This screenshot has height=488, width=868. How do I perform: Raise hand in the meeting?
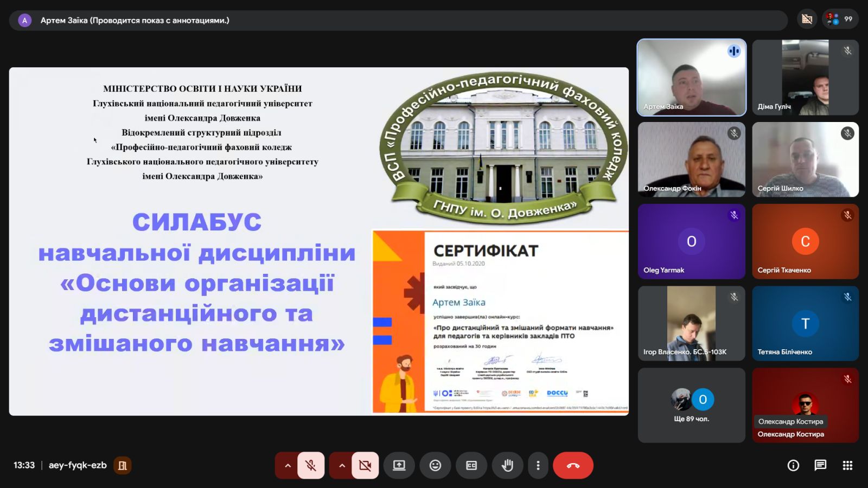pos(507,465)
